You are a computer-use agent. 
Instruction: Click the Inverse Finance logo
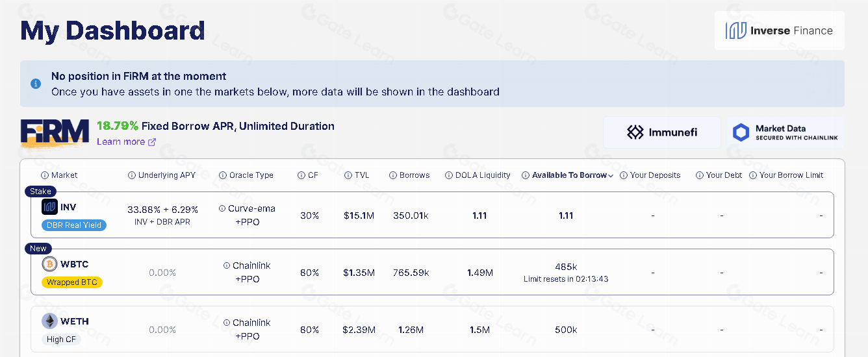click(x=779, y=31)
